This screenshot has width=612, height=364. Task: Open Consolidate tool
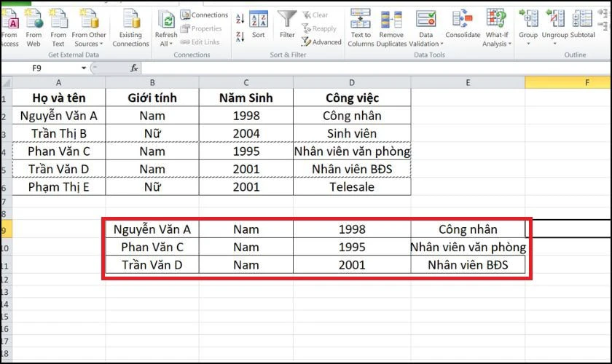[463, 25]
